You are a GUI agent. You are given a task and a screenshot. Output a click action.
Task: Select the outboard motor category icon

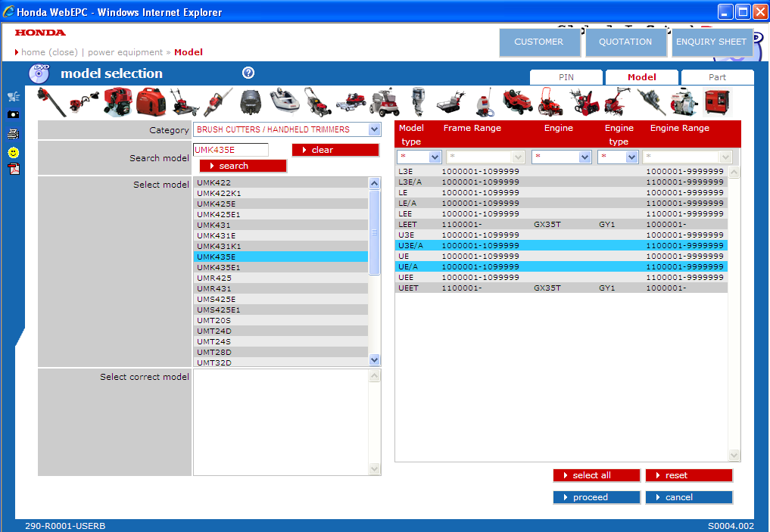pos(419,102)
